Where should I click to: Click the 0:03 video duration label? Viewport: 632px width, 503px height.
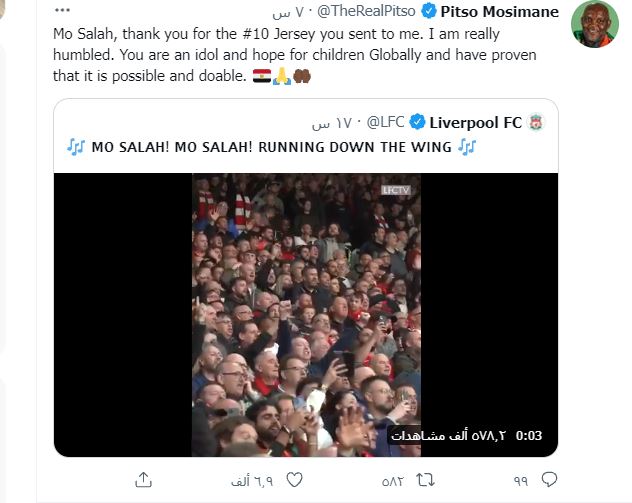tap(529, 436)
